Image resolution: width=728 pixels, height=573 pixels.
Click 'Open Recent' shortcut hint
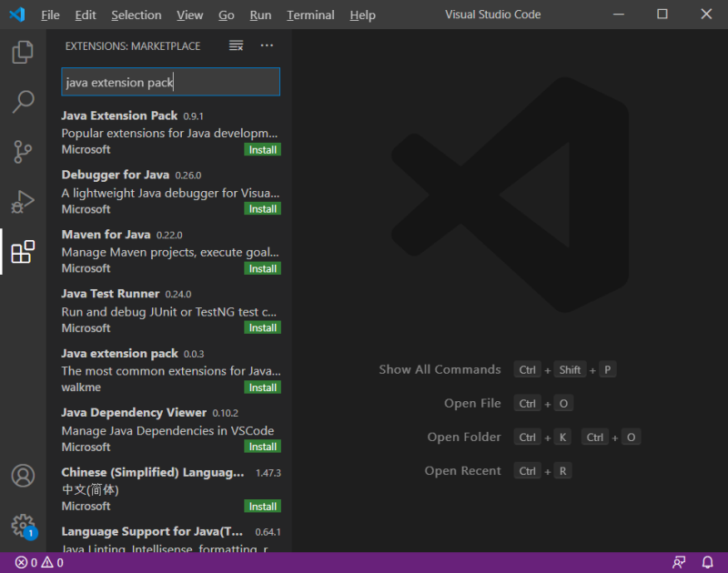pos(462,470)
